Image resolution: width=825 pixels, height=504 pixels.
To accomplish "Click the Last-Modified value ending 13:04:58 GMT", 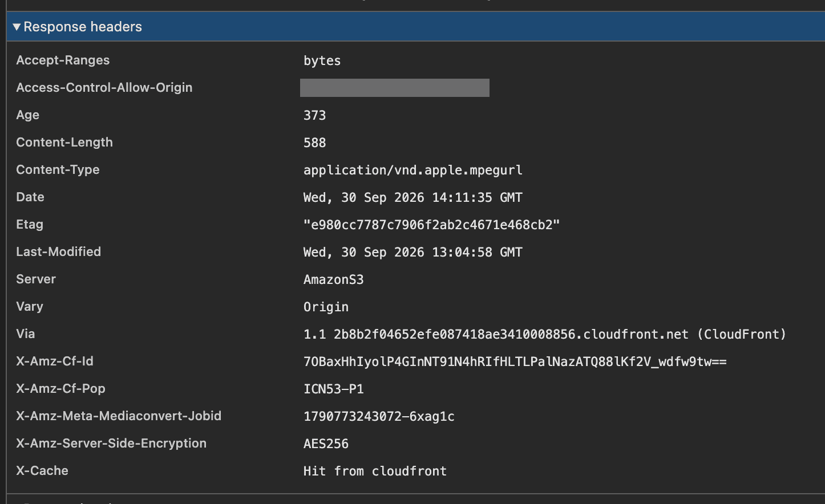I will coord(413,252).
